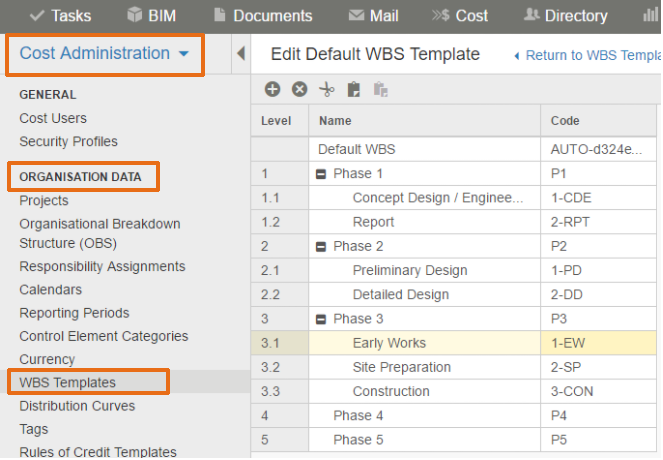Image resolution: width=663 pixels, height=460 pixels.
Task: Select the 1-EW code cell
Action: tap(598, 343)
